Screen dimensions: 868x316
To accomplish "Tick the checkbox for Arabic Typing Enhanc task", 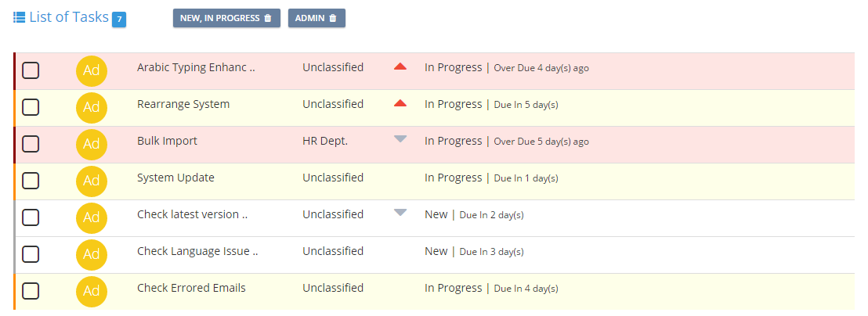I will coord(31,70).
